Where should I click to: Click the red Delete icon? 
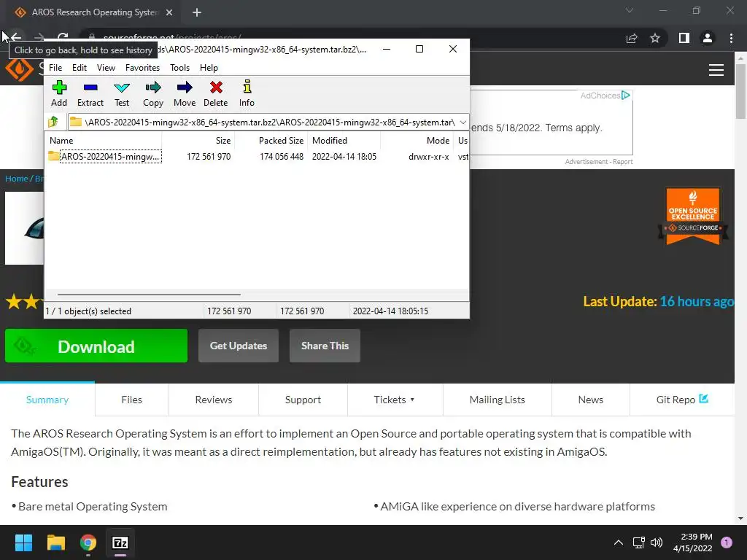coord(216,93)
